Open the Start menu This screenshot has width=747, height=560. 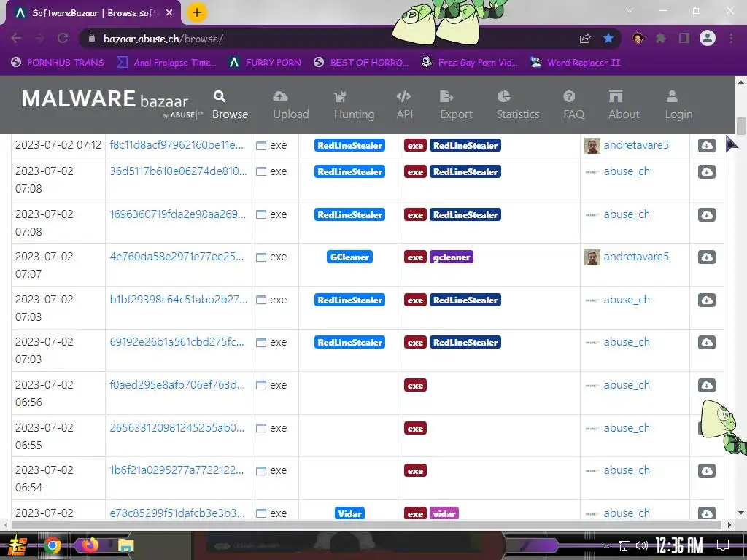click(x=17, y=545)
